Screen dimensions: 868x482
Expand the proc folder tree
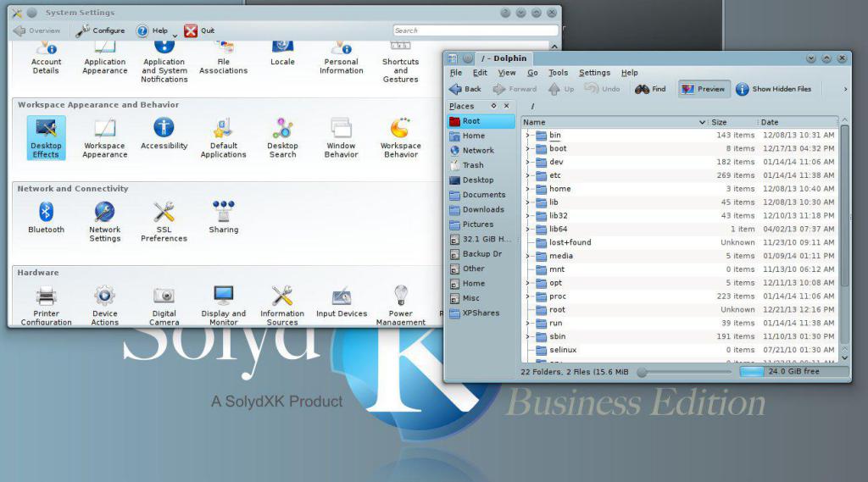[x=527, y=296]
